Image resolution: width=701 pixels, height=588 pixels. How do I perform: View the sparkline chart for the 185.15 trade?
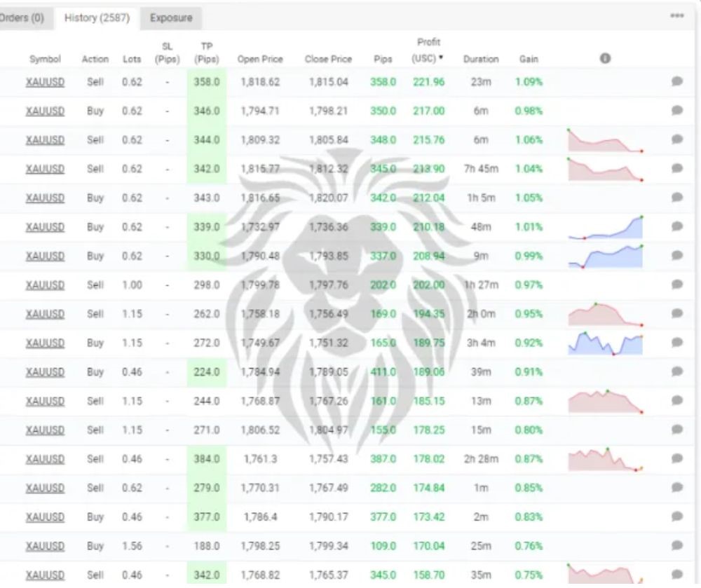pos(606,402)
